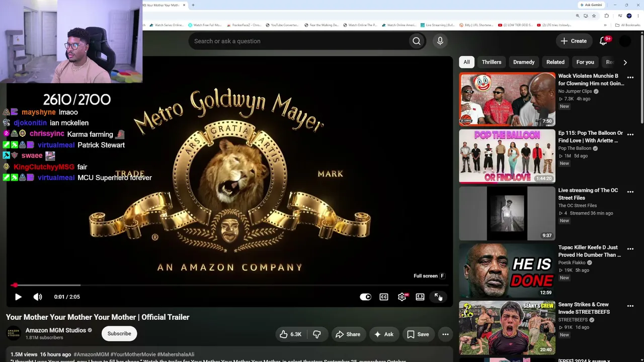This screenshot has width=644, height=362.
Task: Open a new browser tab
Action: coord(193,5)
